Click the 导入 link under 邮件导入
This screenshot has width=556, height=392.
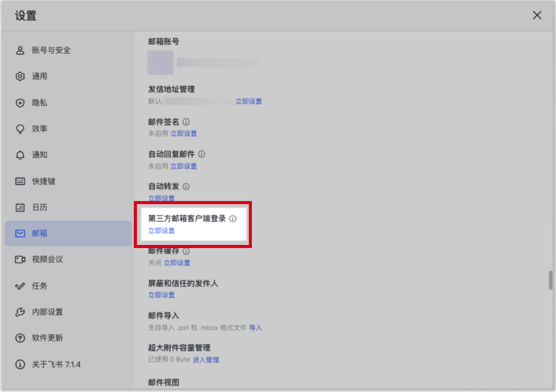256,327
